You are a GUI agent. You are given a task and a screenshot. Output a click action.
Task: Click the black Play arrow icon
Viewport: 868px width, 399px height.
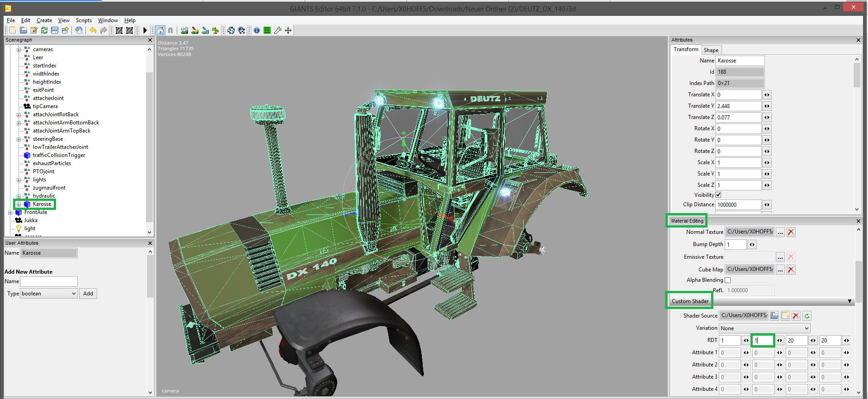coord(145,30)
